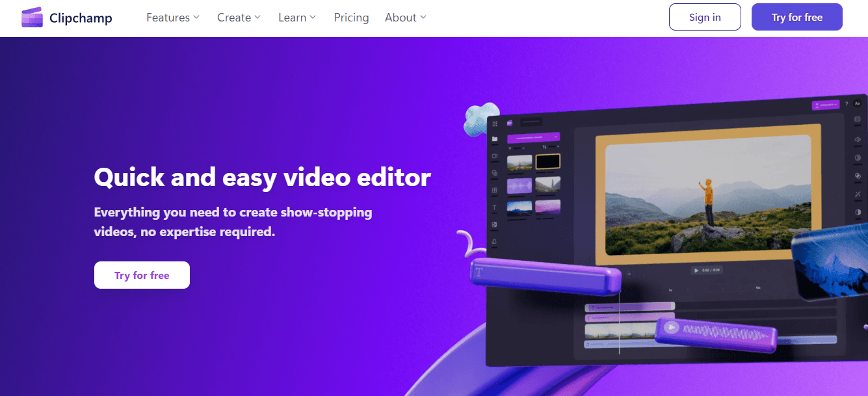The width and height of the screenshot is (868, 396).
Task: Click the white Try for free hero button
Action: coord(142,275)
